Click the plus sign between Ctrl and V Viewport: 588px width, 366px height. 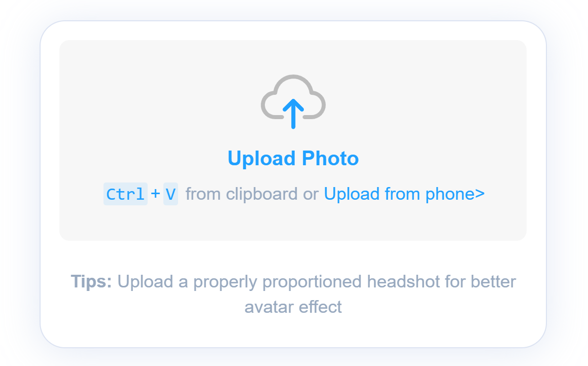pyautogui.click(x=155, y=194)
